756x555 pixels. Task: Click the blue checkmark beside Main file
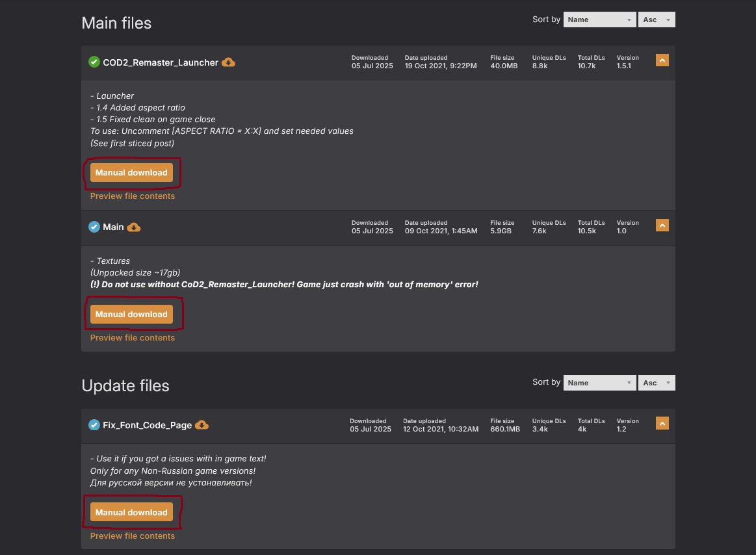click(94, 227)
